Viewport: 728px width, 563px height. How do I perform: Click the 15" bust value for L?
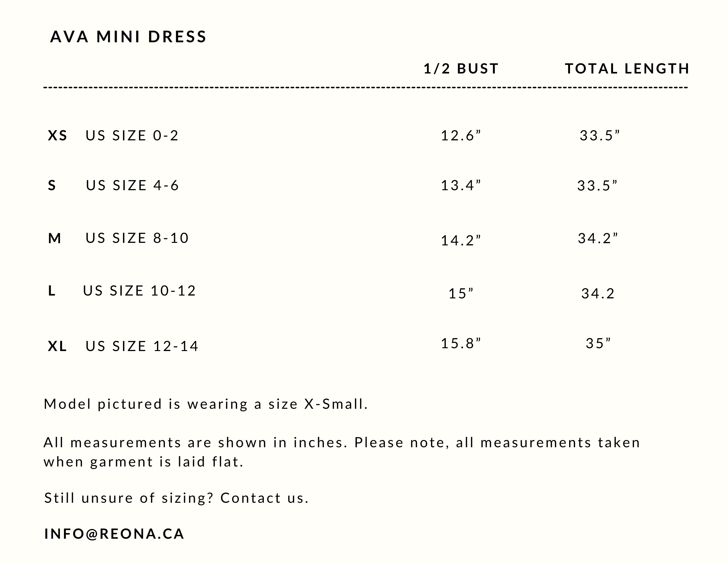coord(461,294)
